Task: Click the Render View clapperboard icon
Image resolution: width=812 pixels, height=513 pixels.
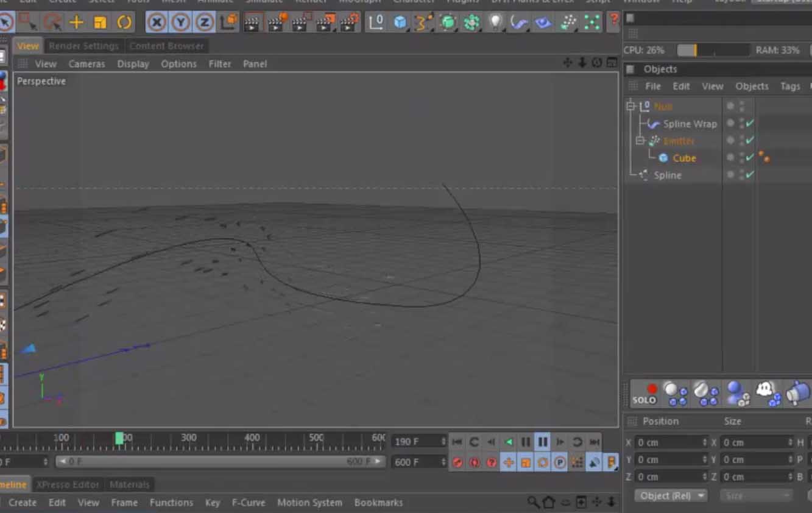Action: 252,23
